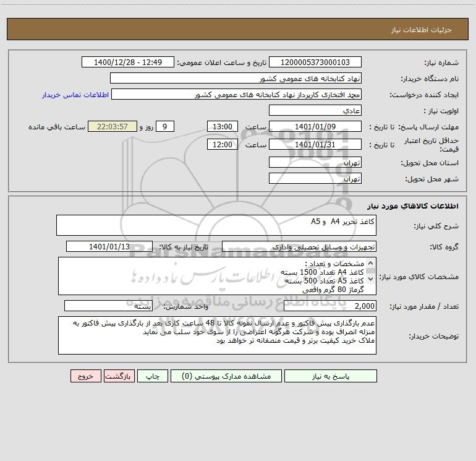Click the quantity field 2,000

click(x=330, y=306)
